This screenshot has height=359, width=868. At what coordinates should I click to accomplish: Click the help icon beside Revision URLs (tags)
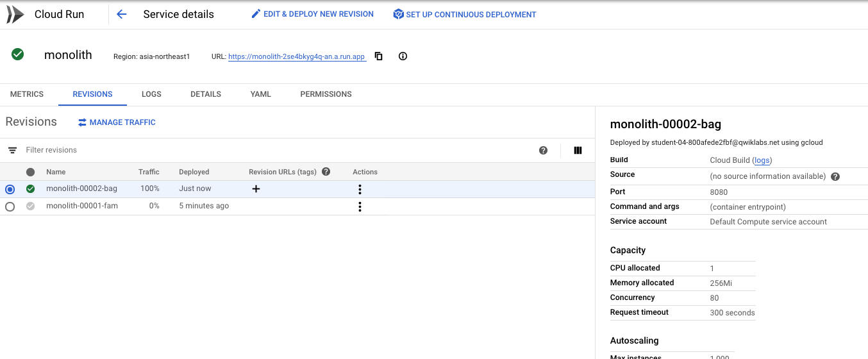[326, 172]
